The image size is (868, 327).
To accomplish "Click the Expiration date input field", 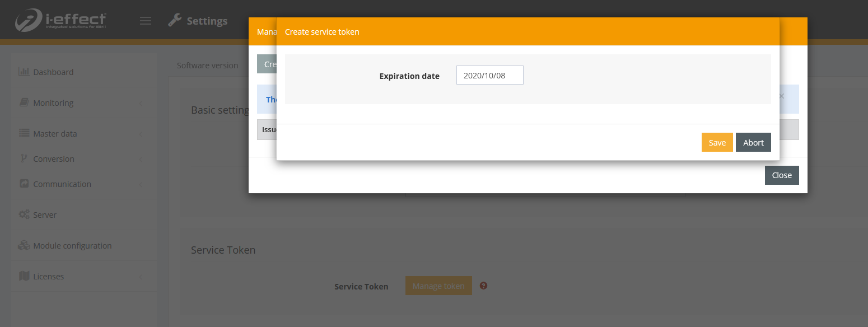I will pyautogui.click(x=489, y=75).
